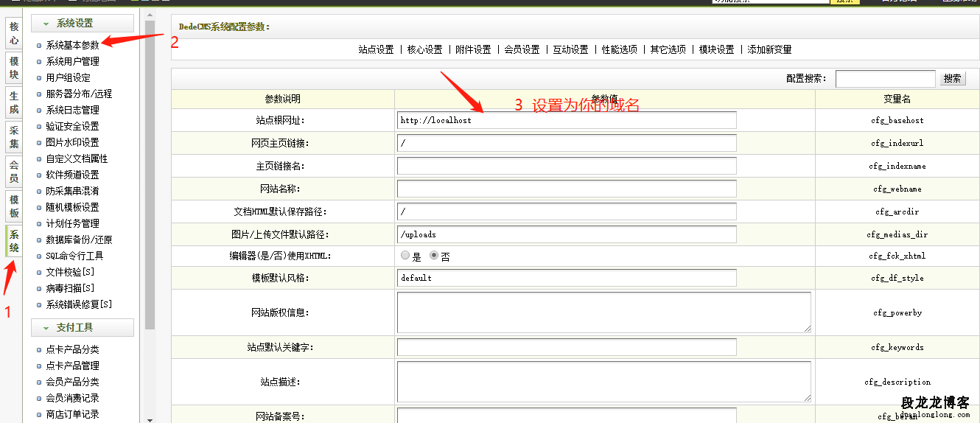
Task: Open 系统错误修复[S] entry
Action: coord(79,304)
